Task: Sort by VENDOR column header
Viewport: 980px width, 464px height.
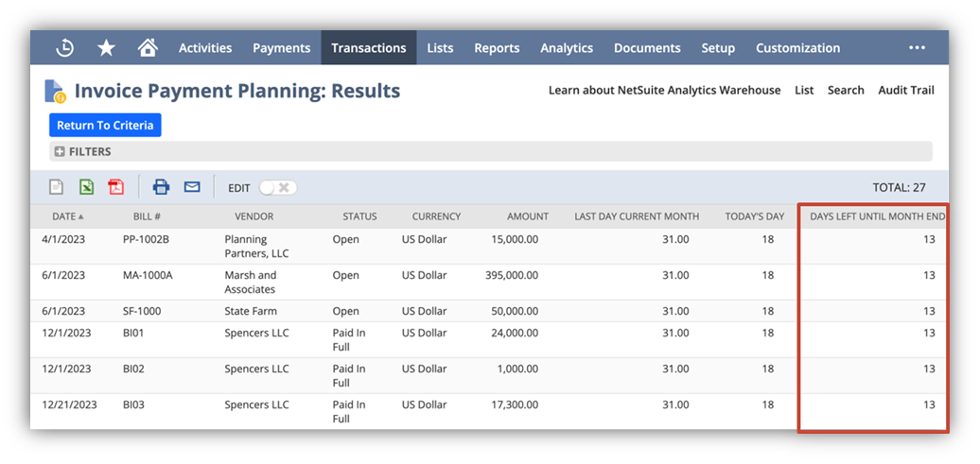Action: 254,216
